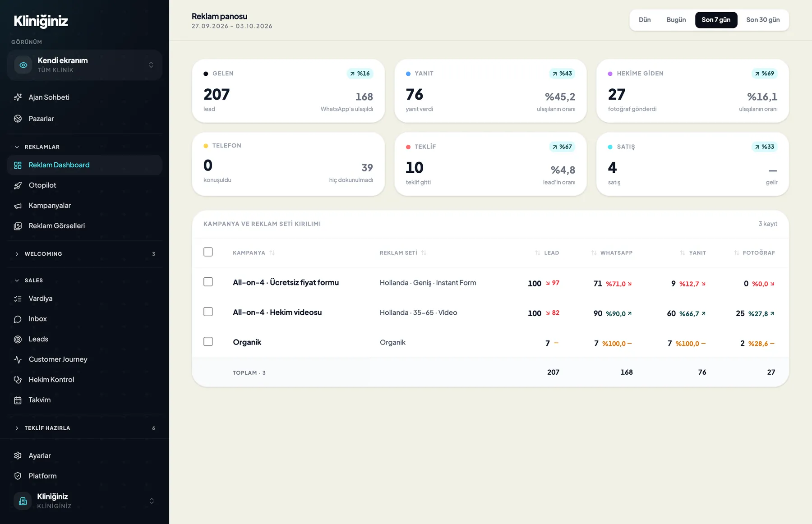The image size is (812, 524).
Task: Switch to the Dün range
Action: tap(645, 20)
